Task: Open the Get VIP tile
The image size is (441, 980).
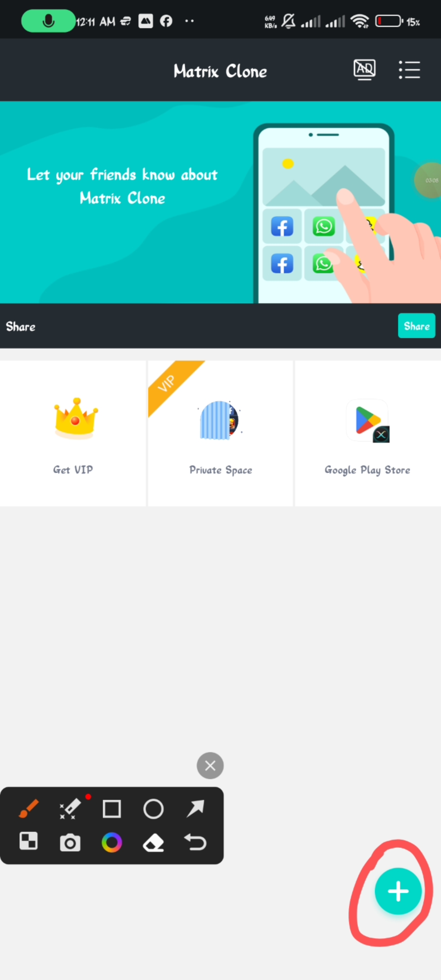Action: (x=73, y=434)
